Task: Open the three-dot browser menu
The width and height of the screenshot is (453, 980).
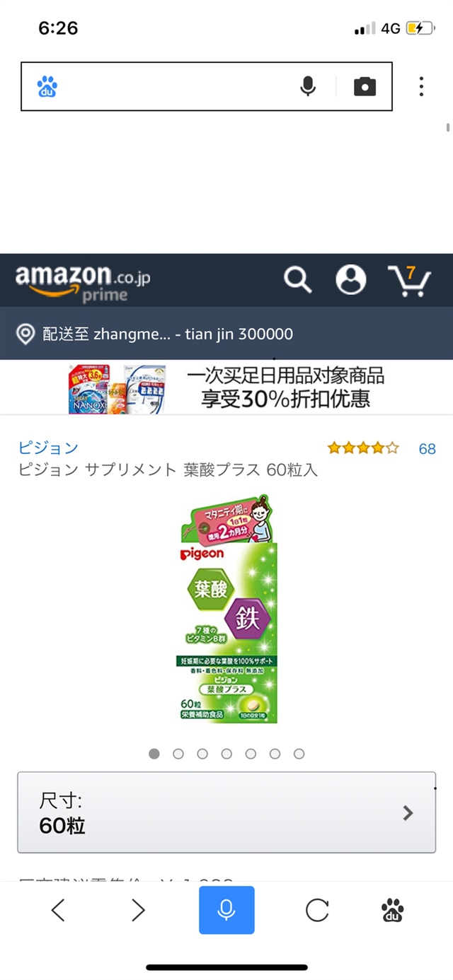Action: pos(421,86)
